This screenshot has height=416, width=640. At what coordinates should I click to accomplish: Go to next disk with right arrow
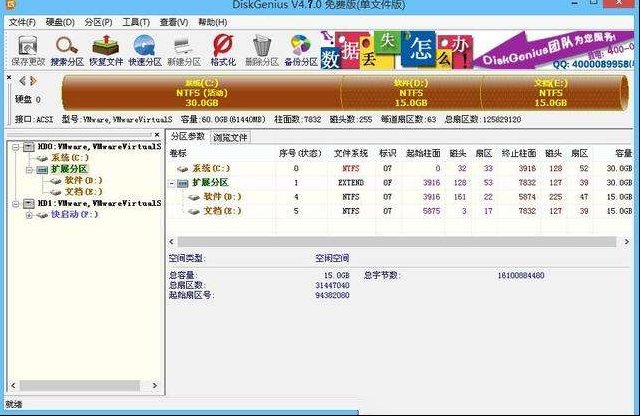(x=33, y=81)
